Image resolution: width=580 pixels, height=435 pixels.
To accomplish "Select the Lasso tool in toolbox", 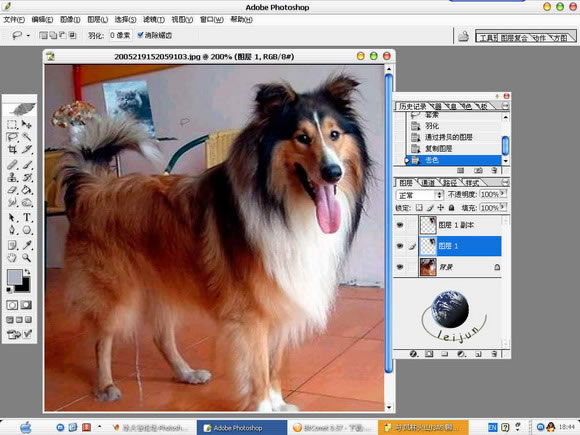I will 12,137.
